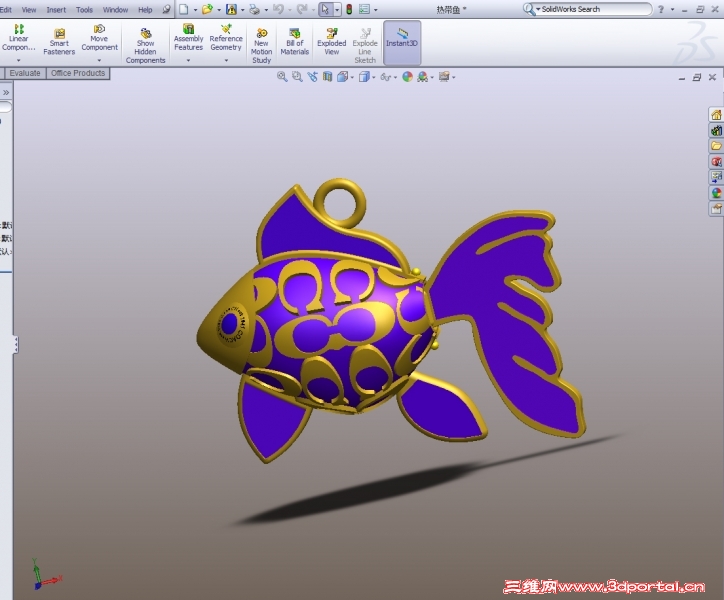The height and width of the screenshot is (600, 724).
Task: Click the View Orientation cube icon
Action: (343, 77)
